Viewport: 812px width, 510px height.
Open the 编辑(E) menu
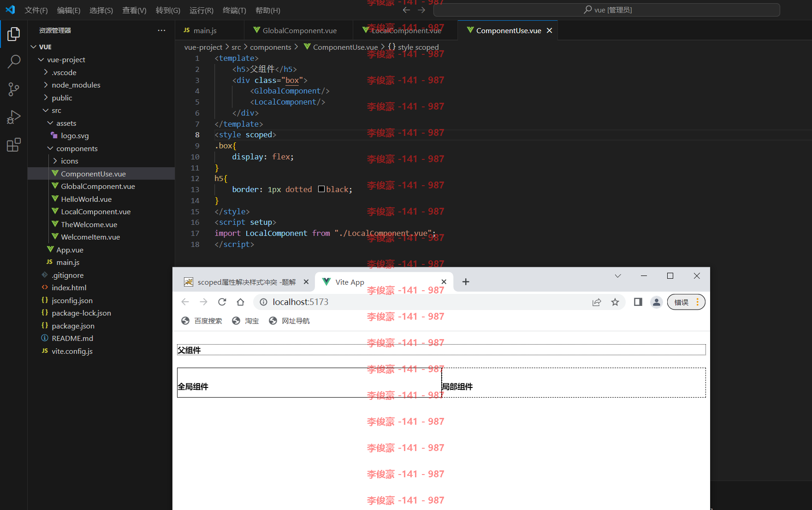coord(69,10)
